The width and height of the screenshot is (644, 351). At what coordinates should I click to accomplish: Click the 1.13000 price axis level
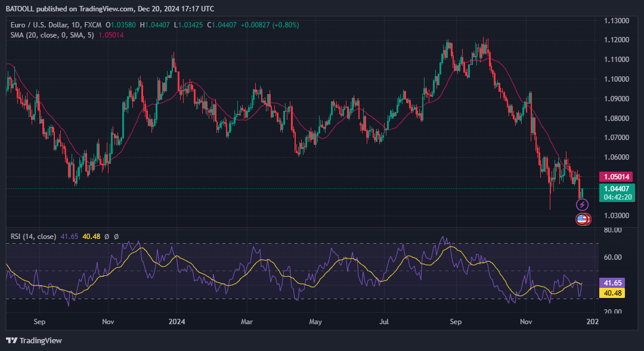[617, 20]
